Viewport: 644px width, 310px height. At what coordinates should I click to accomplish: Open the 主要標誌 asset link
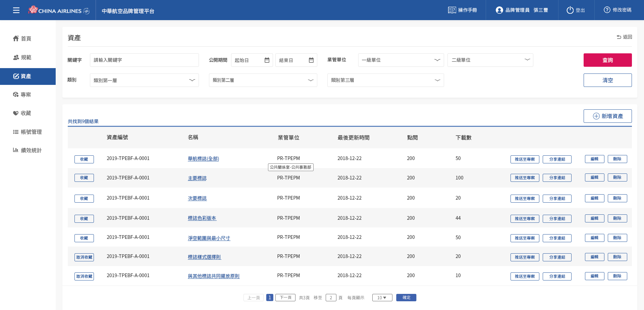point(197,178)
